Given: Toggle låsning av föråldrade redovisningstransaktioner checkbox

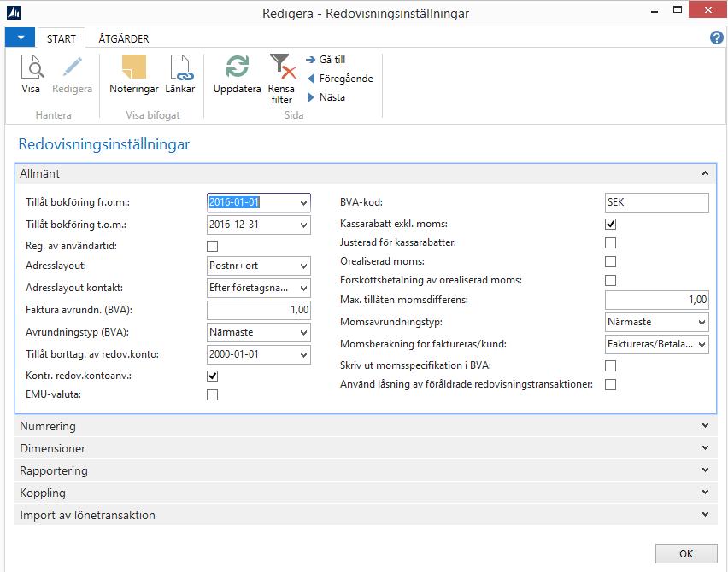Looking at the screenshot, I should (x=611, y=384).
